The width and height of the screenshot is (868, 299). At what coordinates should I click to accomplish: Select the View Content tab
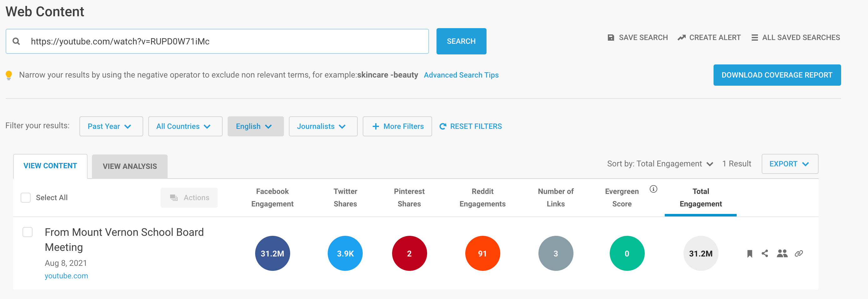[x=50, y=166]
